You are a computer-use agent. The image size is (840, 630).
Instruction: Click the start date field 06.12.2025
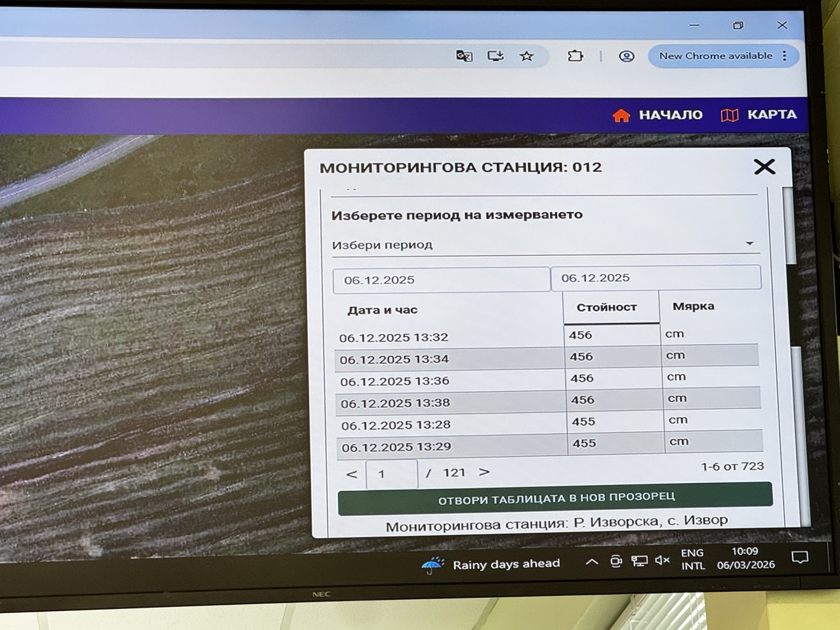(x=440, y=280)
